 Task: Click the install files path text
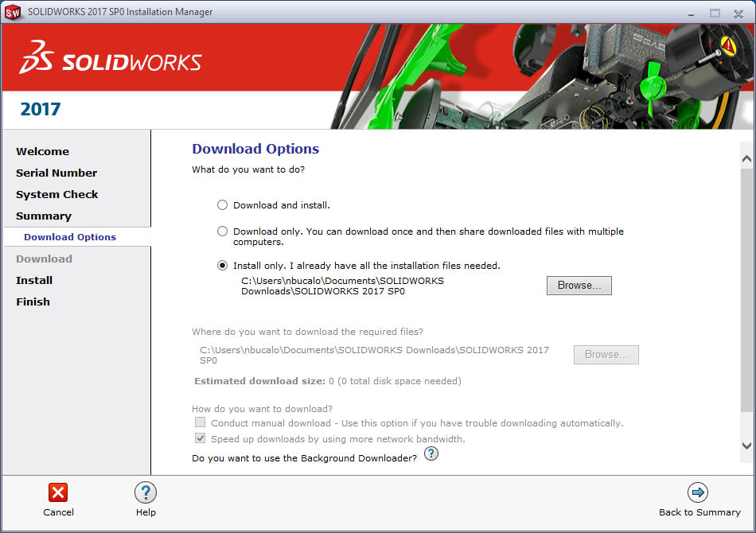click(342, 286)
